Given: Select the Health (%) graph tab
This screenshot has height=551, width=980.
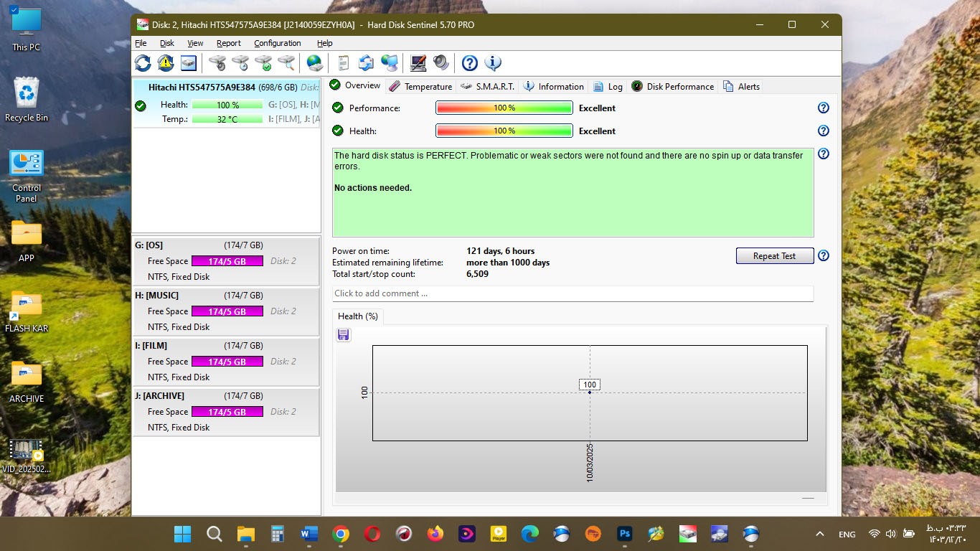Looking at the screenshot, I should pyautogui.click(x=358, y=316).
